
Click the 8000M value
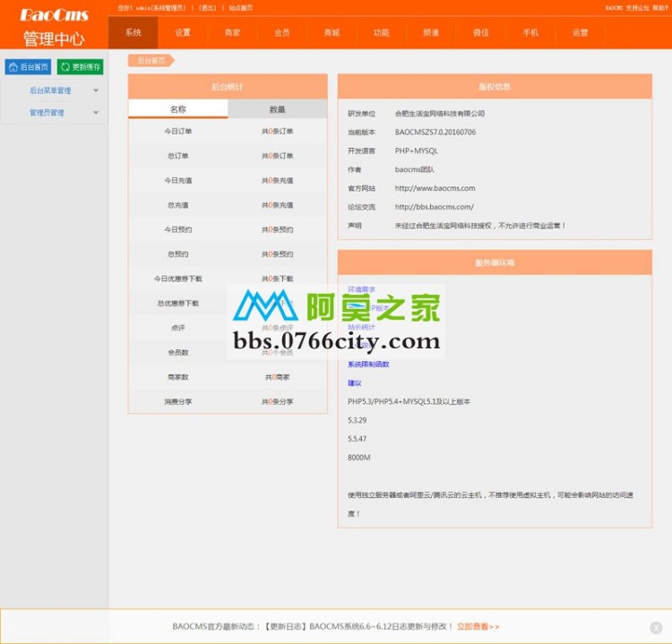358,458
